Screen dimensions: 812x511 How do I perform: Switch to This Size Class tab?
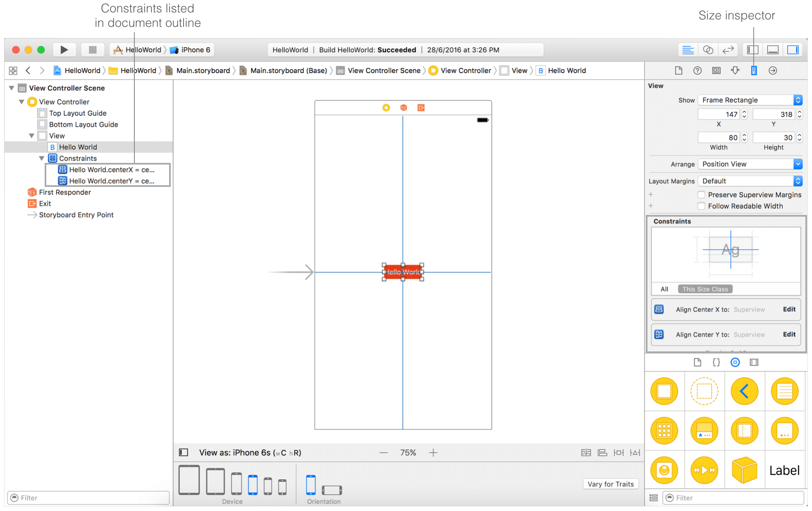(x=705, y=289)
